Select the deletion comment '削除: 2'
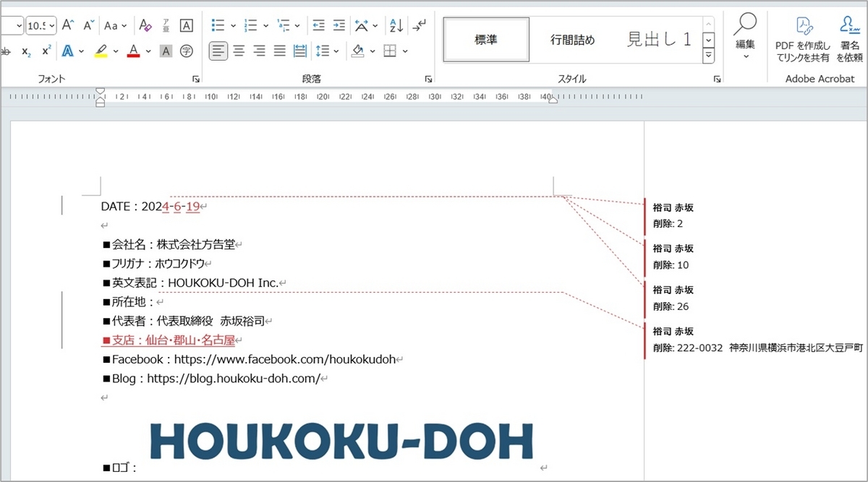Viewport: 868px width, 482px height. (x=668, y=224)
